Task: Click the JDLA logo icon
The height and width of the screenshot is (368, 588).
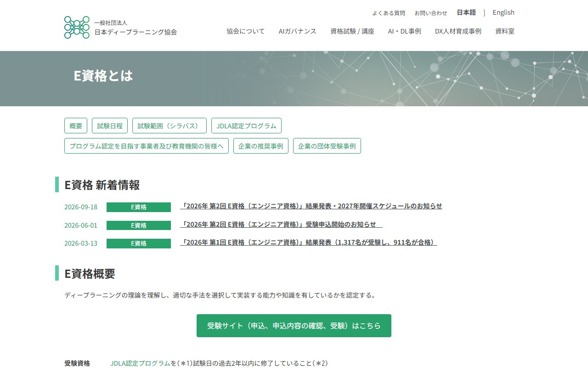Action: [77, 27]
